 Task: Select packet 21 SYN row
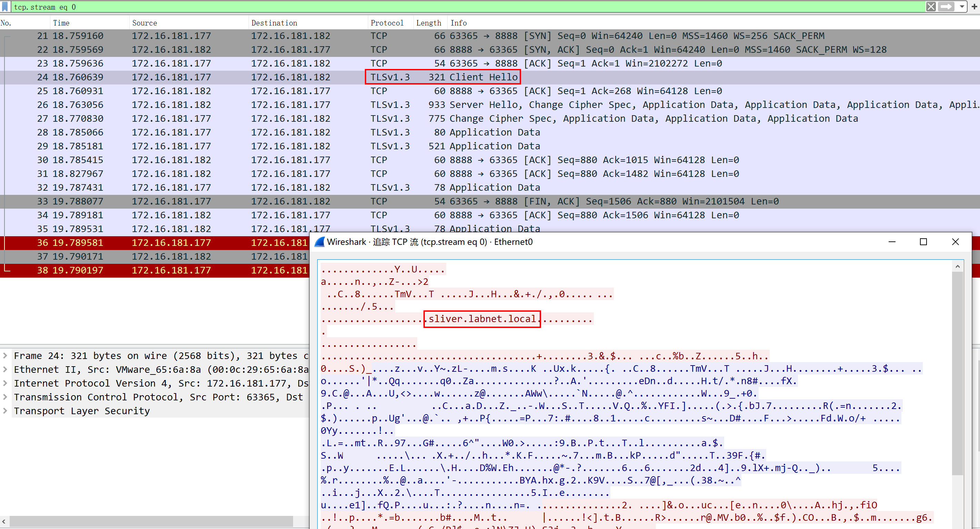[490, 36]
